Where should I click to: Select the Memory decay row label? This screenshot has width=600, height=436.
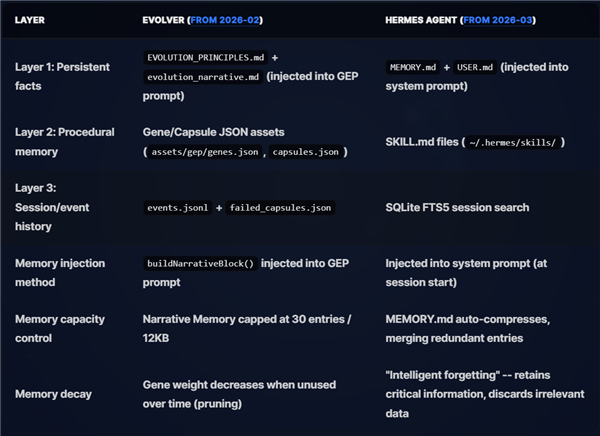[x=56, y=394]
